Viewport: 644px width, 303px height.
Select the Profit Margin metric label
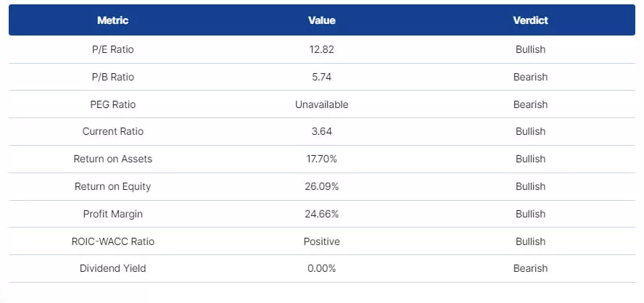[x=112, y=214]
